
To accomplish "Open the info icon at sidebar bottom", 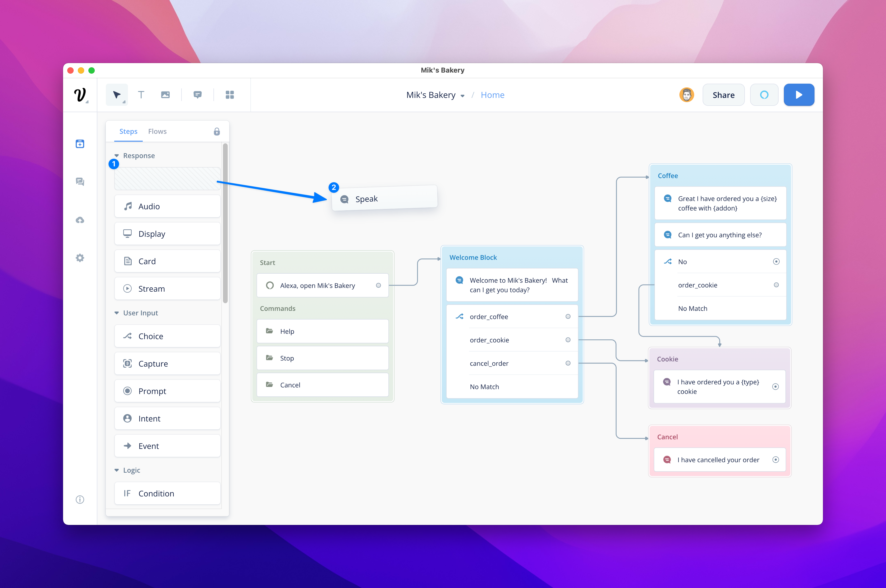I will tap(80, 500).
